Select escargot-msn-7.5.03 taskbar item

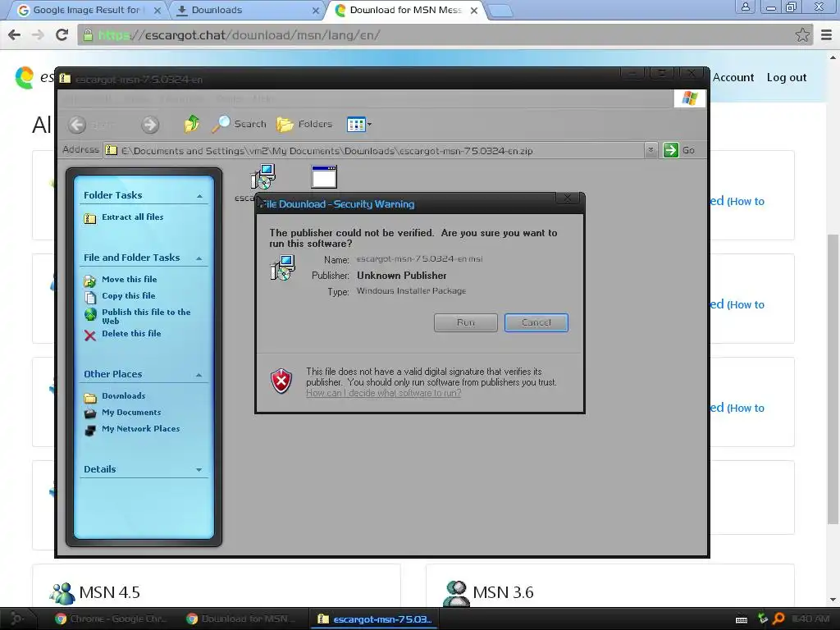374,619
